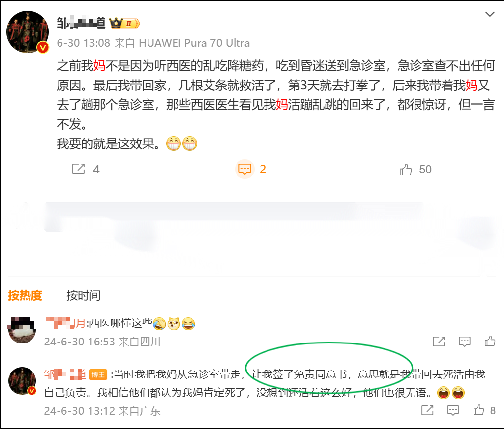Click the blogger's username in the reply comment

point(65,374)
